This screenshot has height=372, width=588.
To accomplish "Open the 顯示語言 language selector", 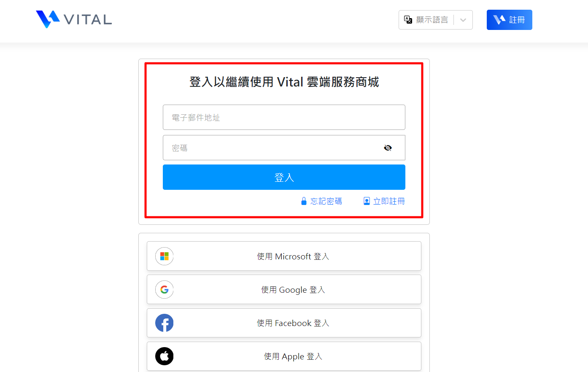I will [x=432, y=20].
